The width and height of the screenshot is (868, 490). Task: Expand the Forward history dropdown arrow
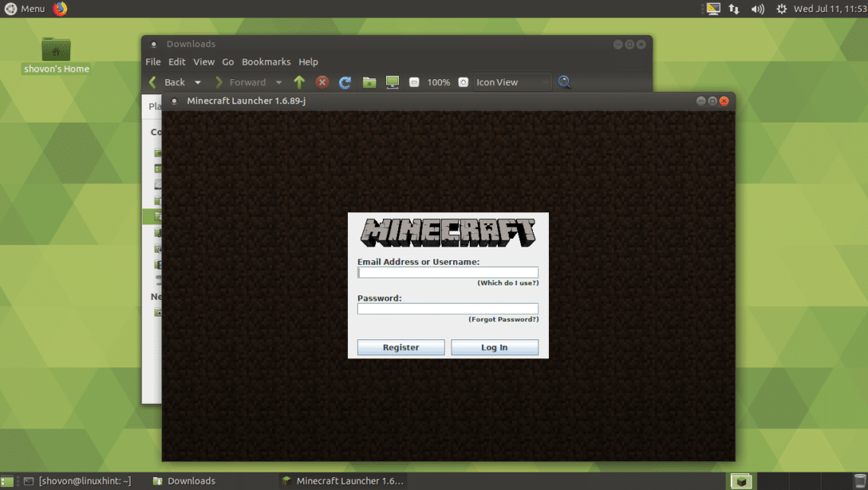pos(279,82)
